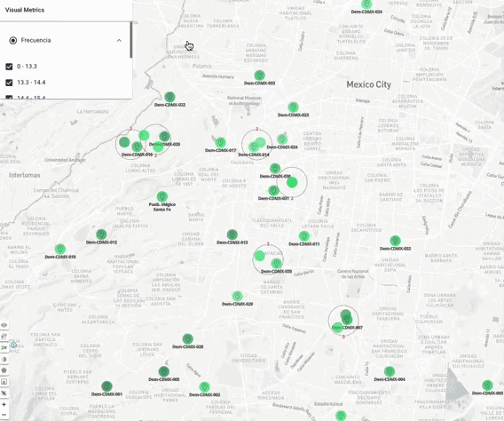Click the La Herradura map label
The image size is (504, 421).
point(92,111)
